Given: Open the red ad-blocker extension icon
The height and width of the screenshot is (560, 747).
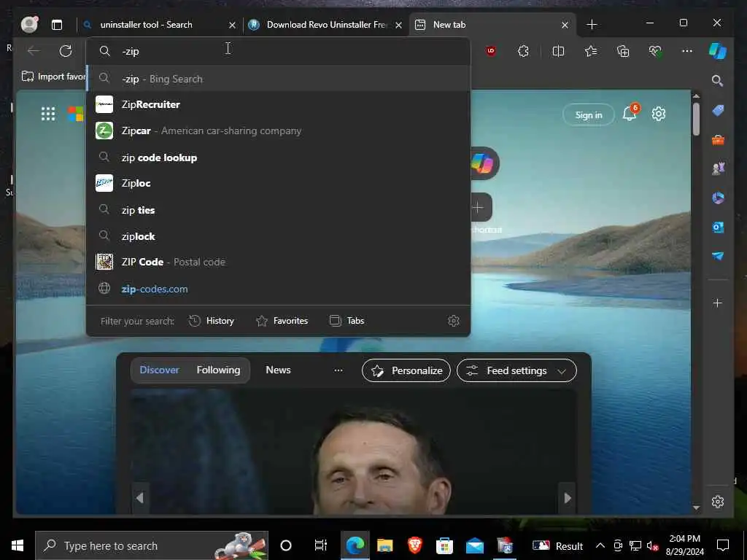Looking at the screenshot, I should pyautogui.click(x=491, y=51).
